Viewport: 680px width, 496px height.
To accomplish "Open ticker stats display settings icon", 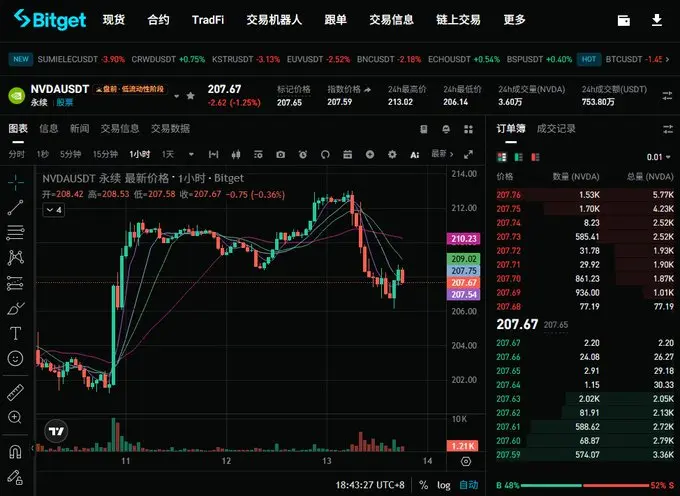I will point(667,96).
